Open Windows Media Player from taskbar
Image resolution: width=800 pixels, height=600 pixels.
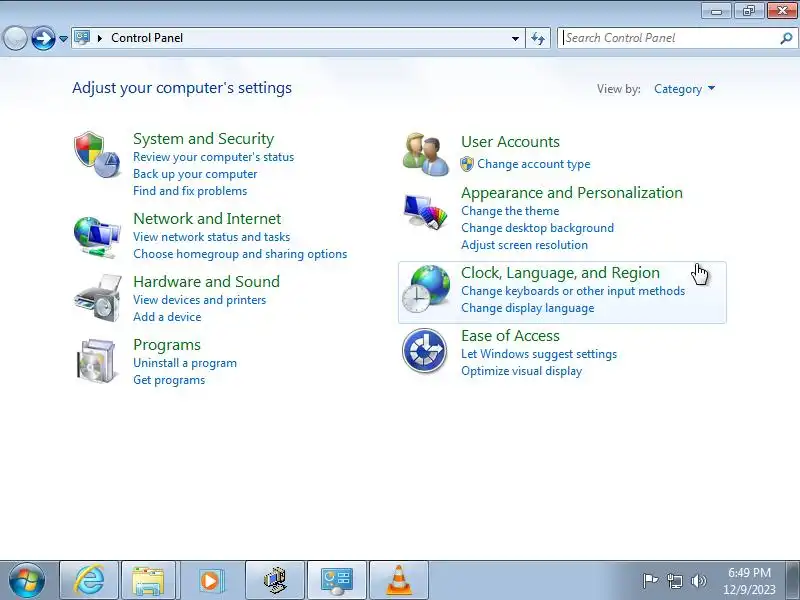[x=210, y=581]
